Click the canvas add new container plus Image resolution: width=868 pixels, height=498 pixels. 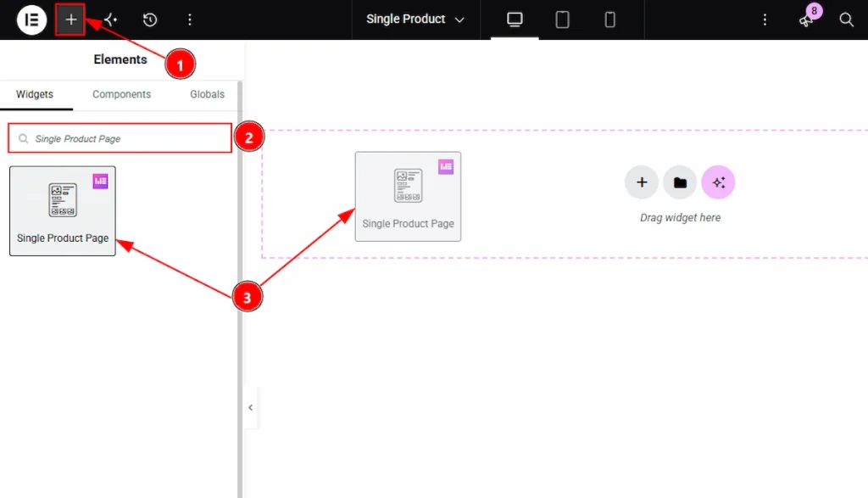tap(642, 182)
